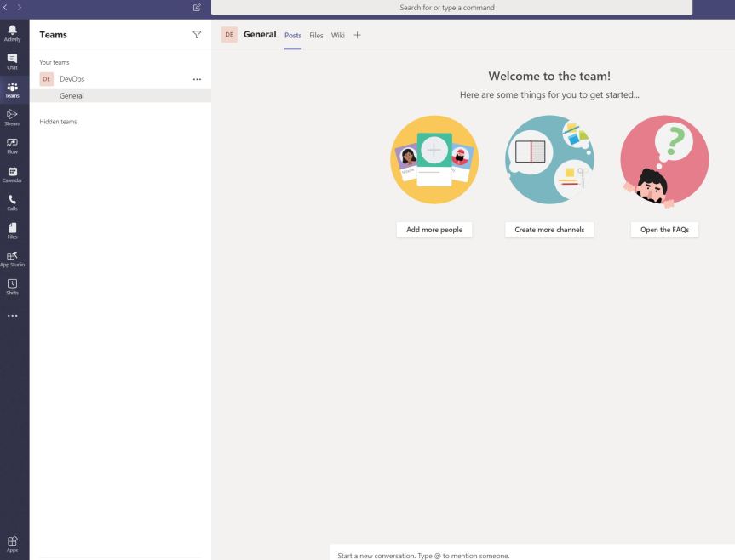Open the Shifts app icon
The image size is (735, 560).
click(14, 286)
